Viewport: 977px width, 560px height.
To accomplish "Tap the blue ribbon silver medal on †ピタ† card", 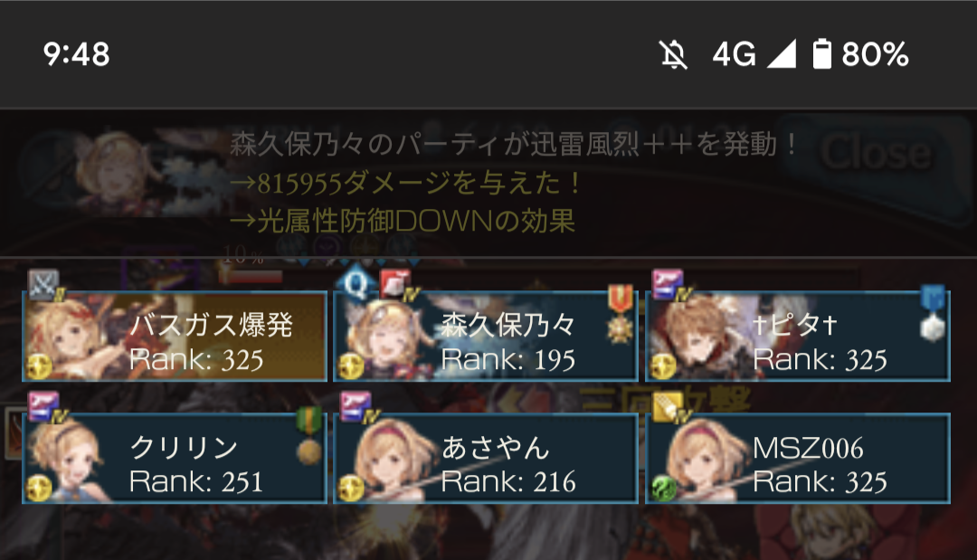I will pyautogui.click(x=933, y=314).
